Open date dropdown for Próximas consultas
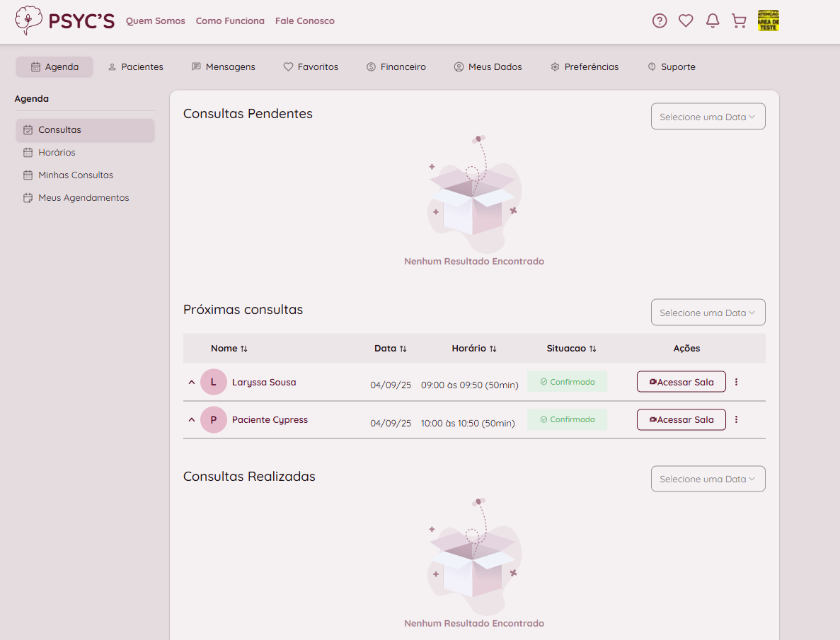840x640 pixels. pyautogui.click(x=708, y=313)
